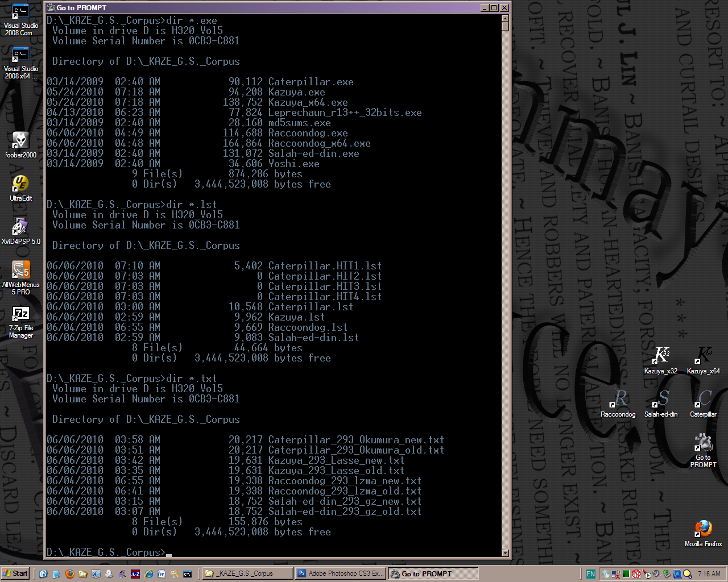Switch to Adobe Photoshop CS3 taskbar button
The height and width of the screenshot is (582, 728).
(x=340, y=573)
